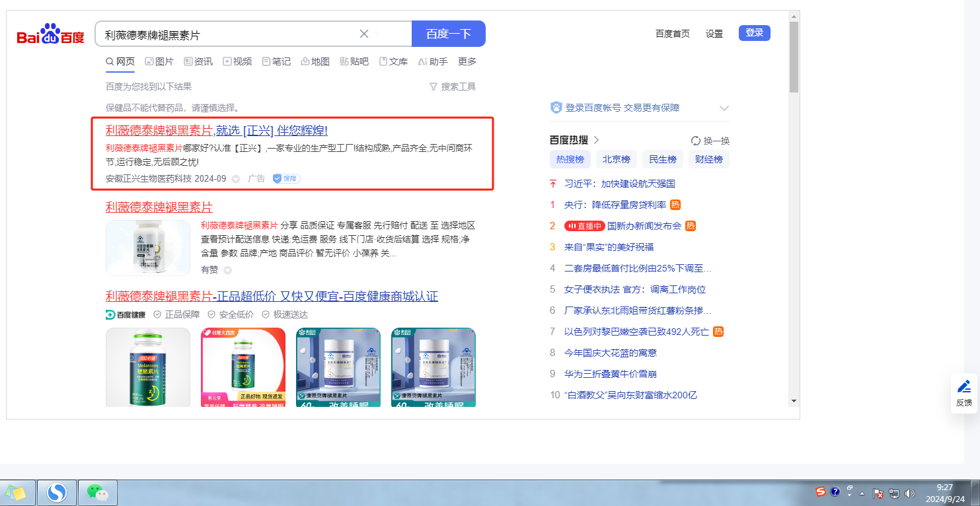The image size is (980, 506).
Task: Click the scrollbar down arrow
Action: click(x=794, y=401)
